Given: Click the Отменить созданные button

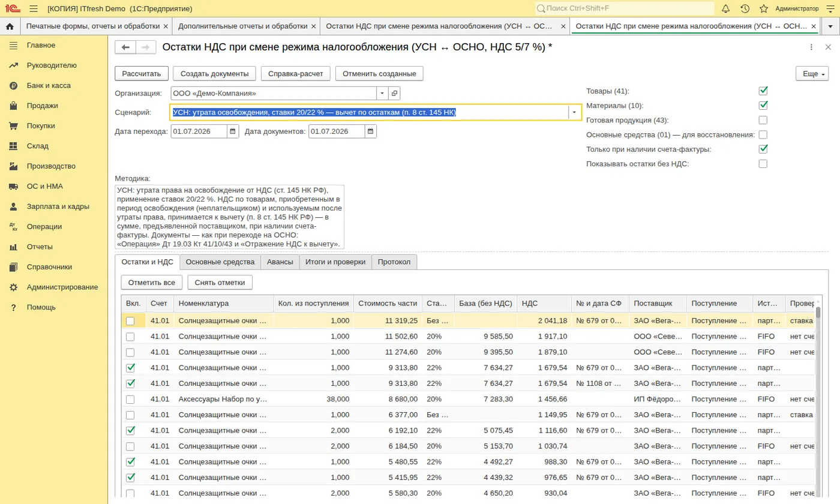Looking at the screenshot, I should 379,73.
